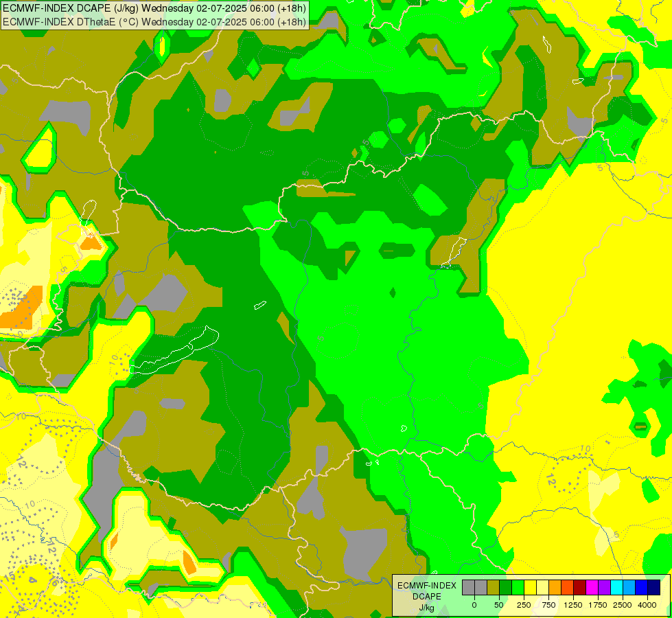Click the dark red legend swatch
This screenshot has height=618, width=672.
(580, 587)
